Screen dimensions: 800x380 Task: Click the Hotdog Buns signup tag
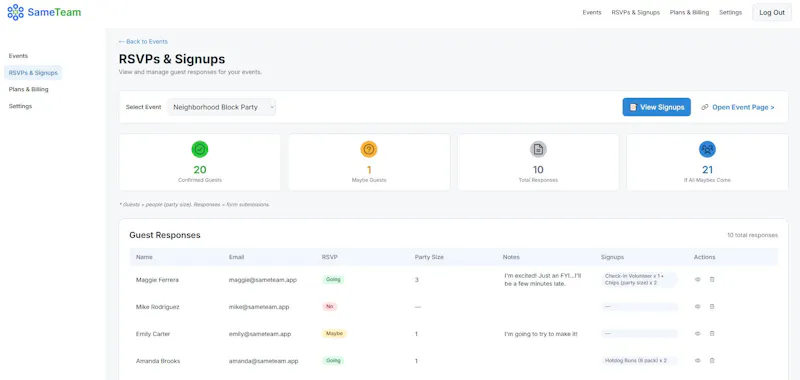(639, 361)
